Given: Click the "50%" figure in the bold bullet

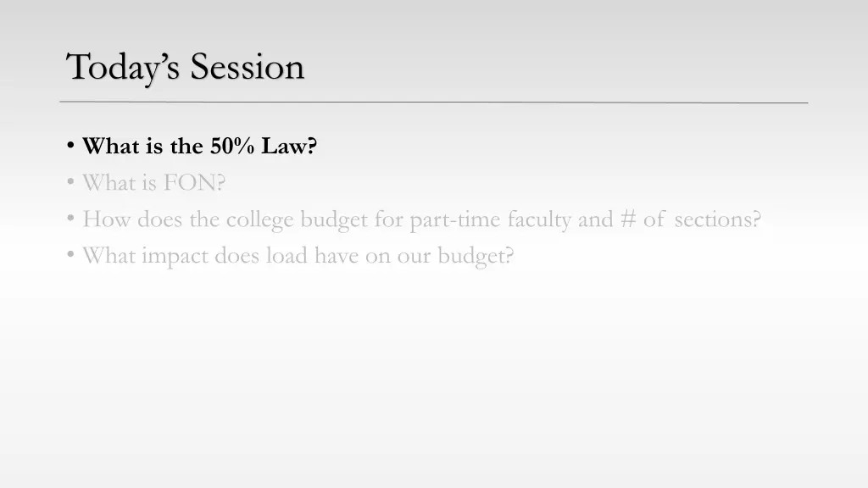Looking at the screenshot, I should point(232,146).
